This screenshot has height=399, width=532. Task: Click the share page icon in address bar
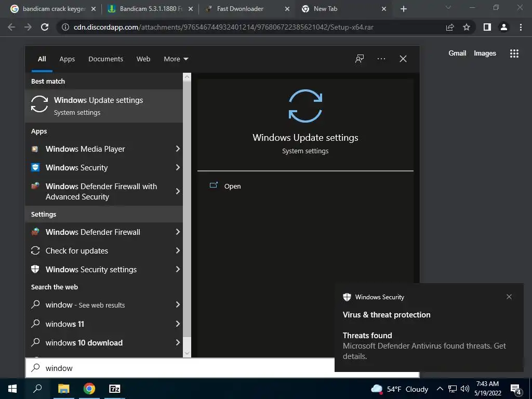click(x=450, y=27)
